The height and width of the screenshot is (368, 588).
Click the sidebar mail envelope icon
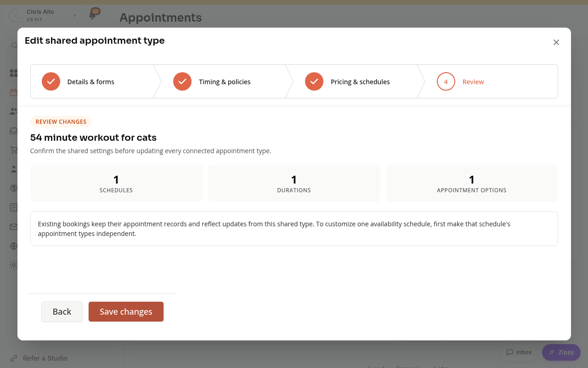(x=13, y=227)
